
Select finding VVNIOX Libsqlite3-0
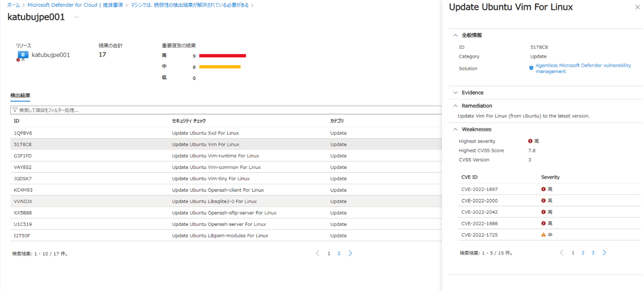click(226, 201)
